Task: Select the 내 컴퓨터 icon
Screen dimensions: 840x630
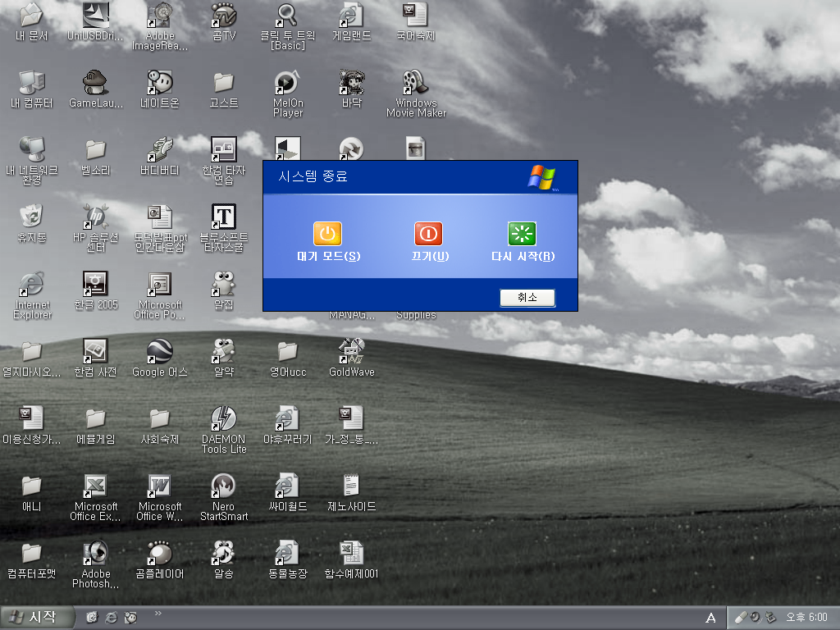Action: click(x=32, y=89)
